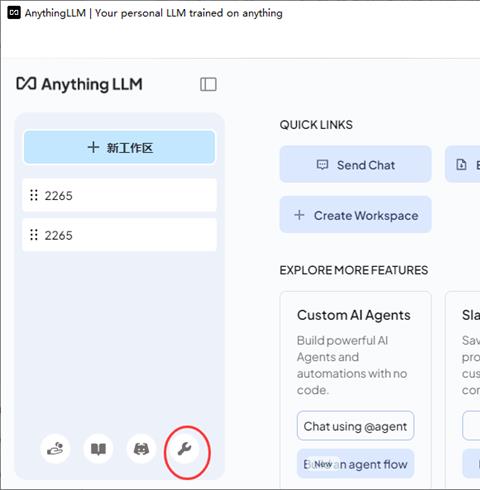
Task: Click the drag handle of the first 2265 workspace
Action: click(x=34, y=195)
